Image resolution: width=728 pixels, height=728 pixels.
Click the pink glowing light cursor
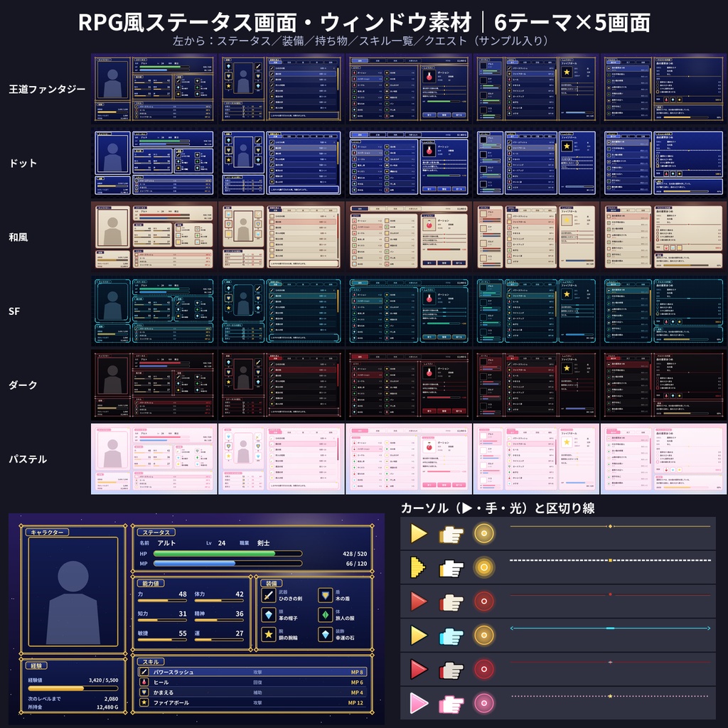pyautogui.click(x=483, y=703)
